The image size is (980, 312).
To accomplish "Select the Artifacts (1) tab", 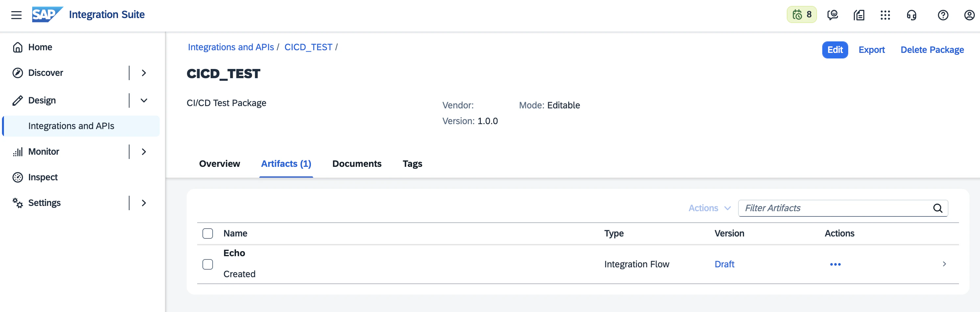I will (286, 164).
